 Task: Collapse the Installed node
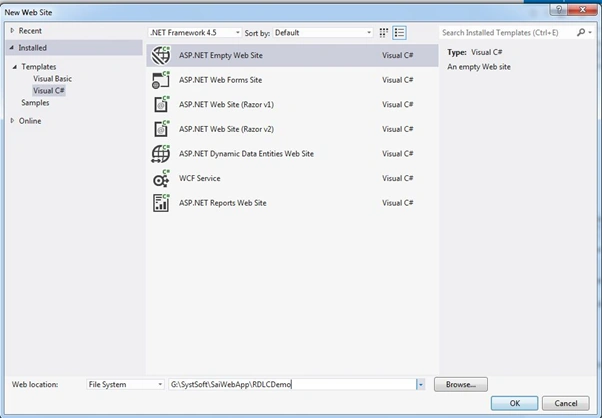tap(12, 48)
